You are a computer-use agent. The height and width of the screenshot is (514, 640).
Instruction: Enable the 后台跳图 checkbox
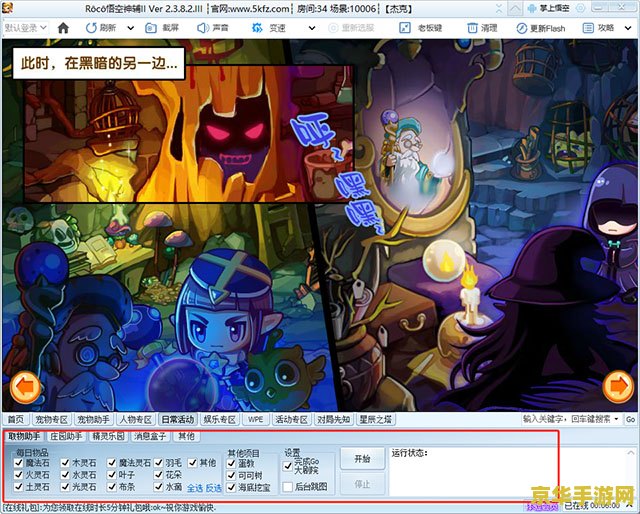tap(288, 486)
